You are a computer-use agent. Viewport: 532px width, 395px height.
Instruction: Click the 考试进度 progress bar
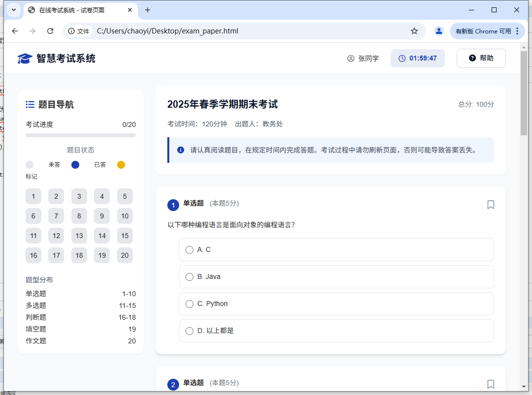coord(81,135)
